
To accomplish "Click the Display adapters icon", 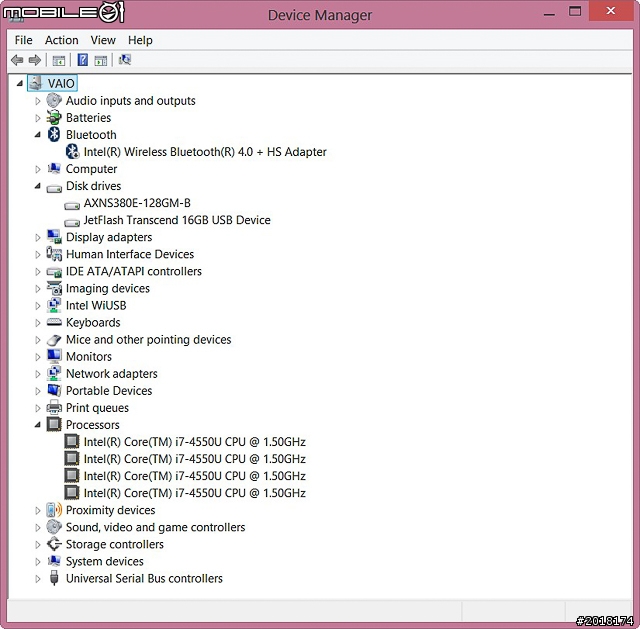I will click(x=54, y=237).
